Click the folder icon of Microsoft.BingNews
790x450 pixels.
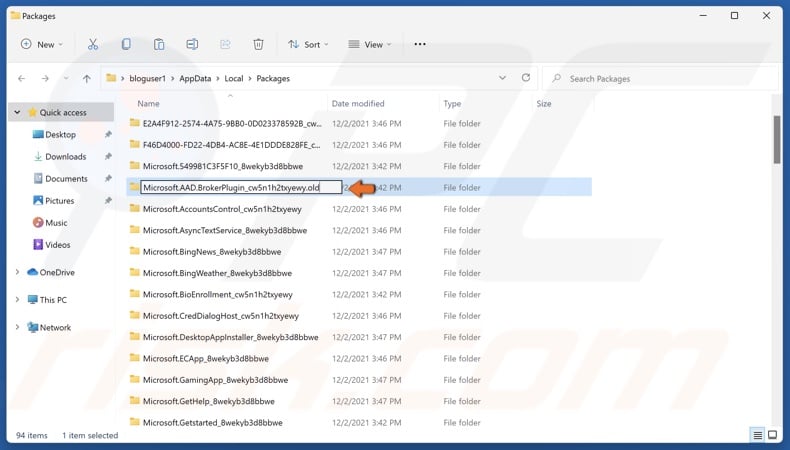pyautogui.click(x=135, y=251)
